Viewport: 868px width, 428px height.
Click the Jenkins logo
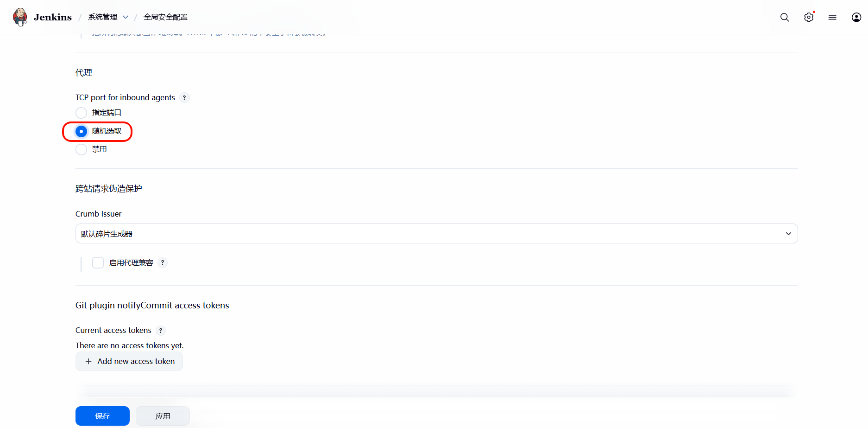20,17
